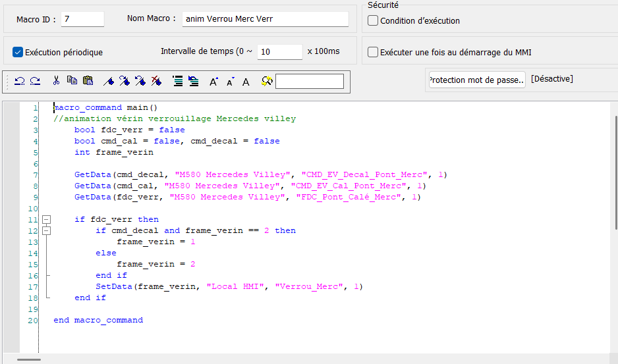
Task: Cut selection with the scissors icon
Action: [x=57, y=81]
